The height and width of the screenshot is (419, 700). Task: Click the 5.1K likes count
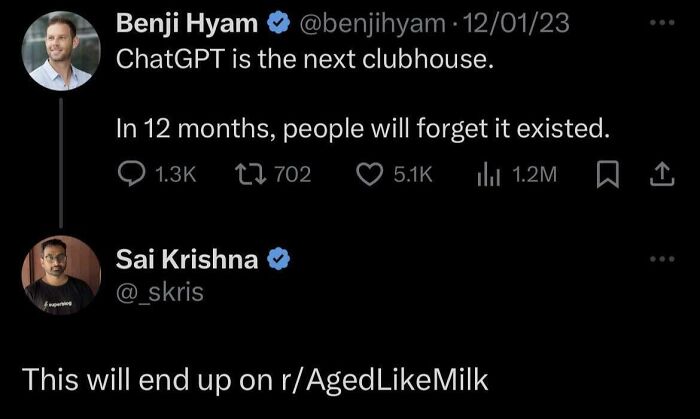(x=412, y=175)
